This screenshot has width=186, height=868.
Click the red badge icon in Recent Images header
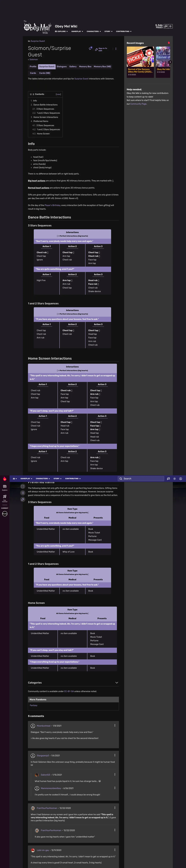pyautogui.click(x=168, y=43)
